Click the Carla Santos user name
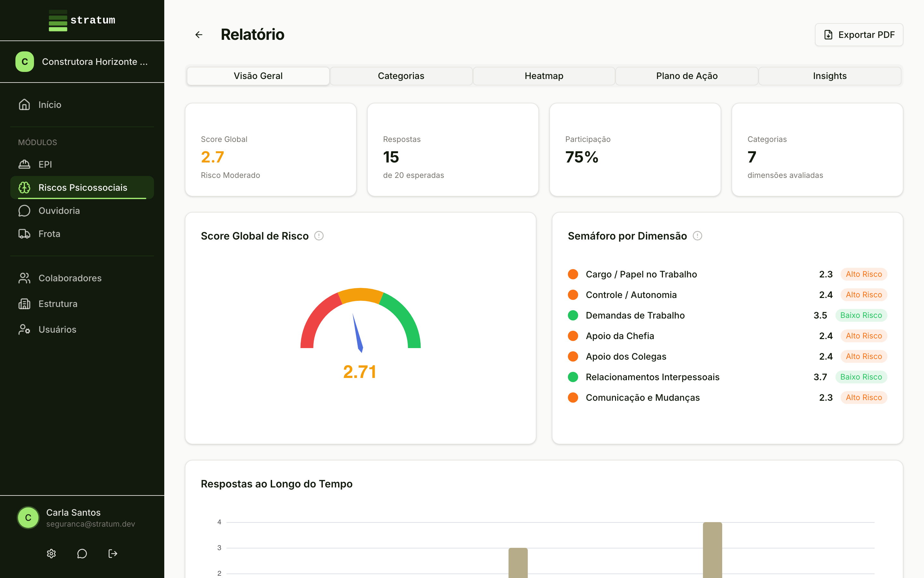Viewport: 924px width, 578px height. [73, 512]
